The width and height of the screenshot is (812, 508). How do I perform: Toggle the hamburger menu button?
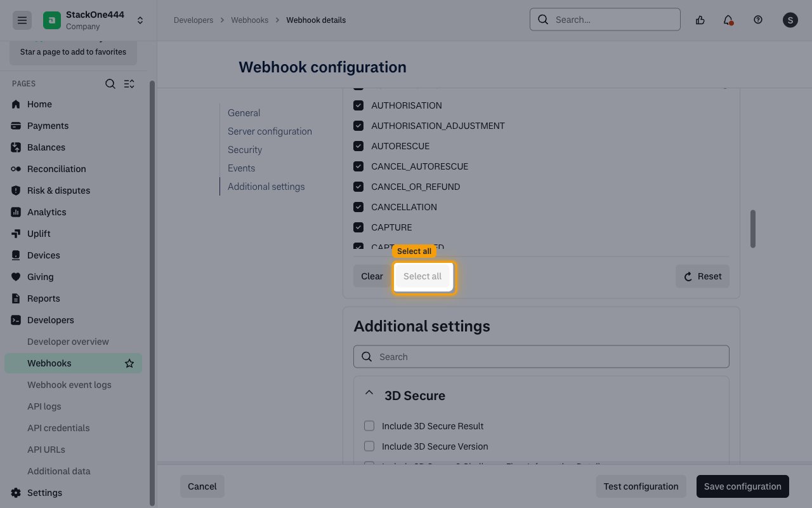click(x=22, y=20)
